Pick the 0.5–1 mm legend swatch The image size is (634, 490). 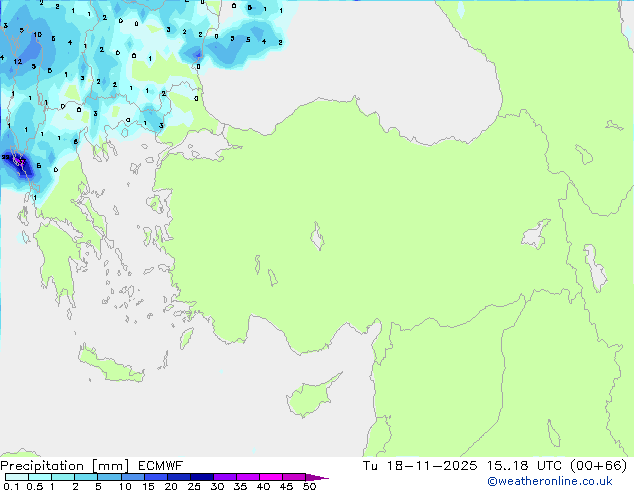coord(40,477)
